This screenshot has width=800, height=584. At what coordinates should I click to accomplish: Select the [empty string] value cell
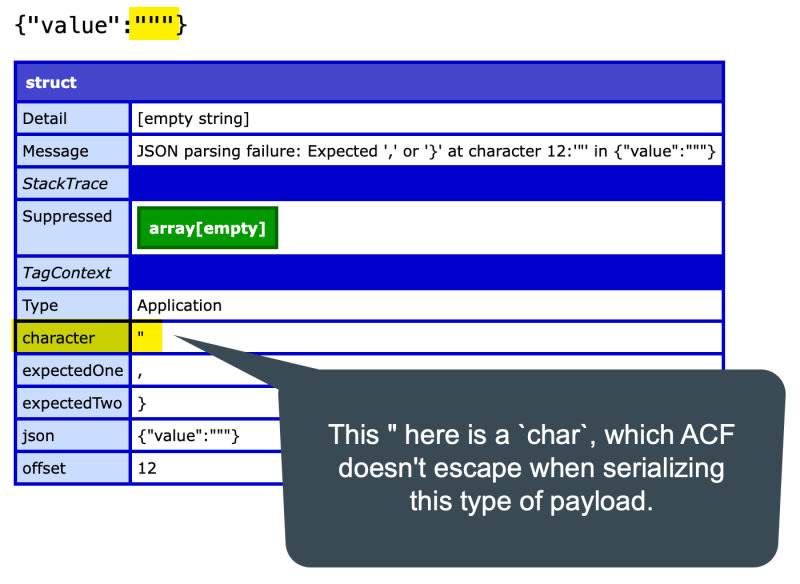pos(193,119)
